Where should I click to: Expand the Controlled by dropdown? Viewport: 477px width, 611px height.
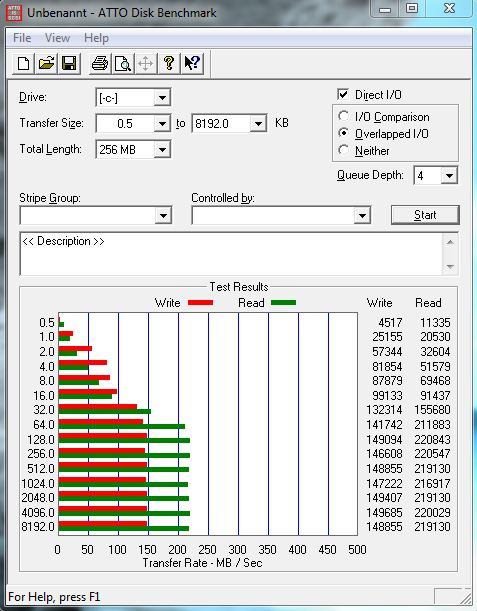[x=281, y=215]
